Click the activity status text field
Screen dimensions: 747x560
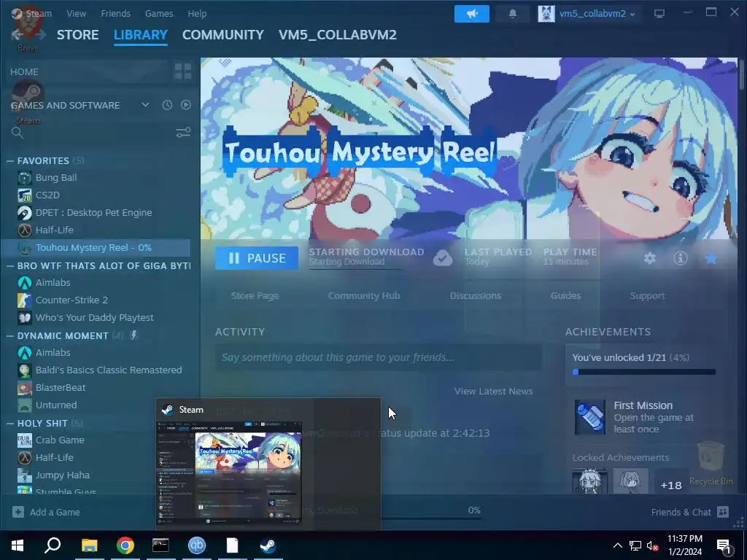(379, 357)
